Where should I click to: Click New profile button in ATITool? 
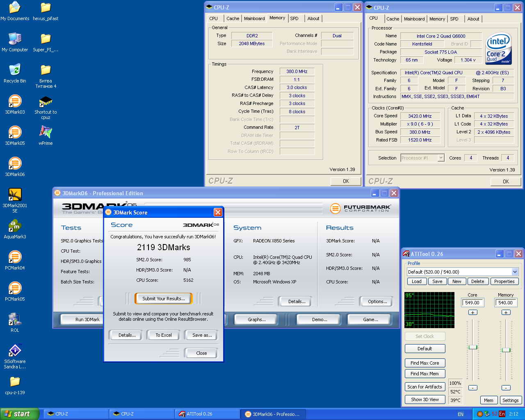(457, 281)
